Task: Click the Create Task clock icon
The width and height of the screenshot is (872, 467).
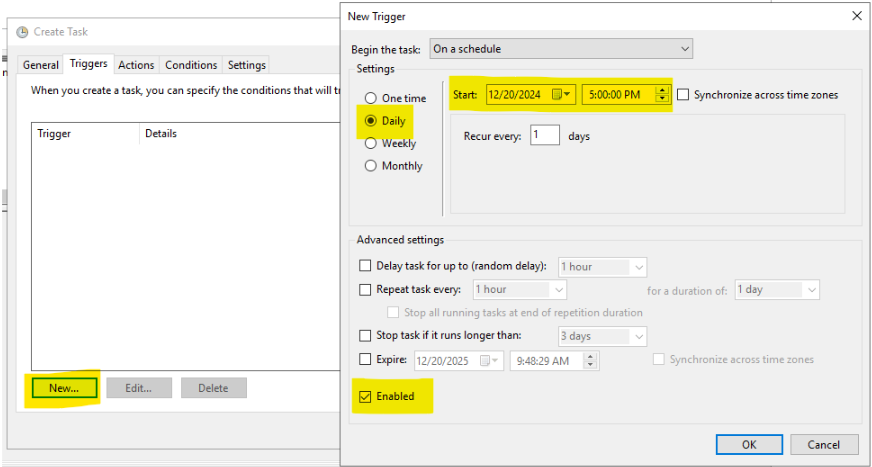Action: coord(22,32)
